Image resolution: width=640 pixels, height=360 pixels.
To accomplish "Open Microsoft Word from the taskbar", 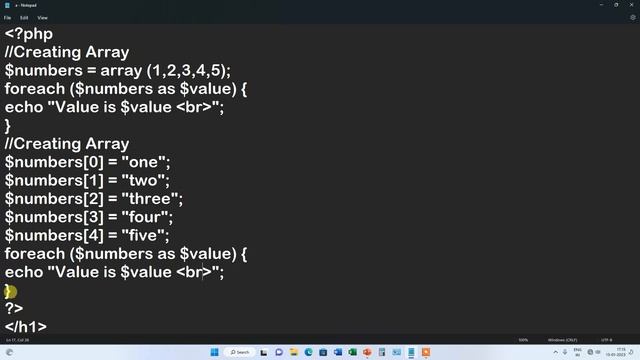I will pyautogui.click(x=338, y=352).
